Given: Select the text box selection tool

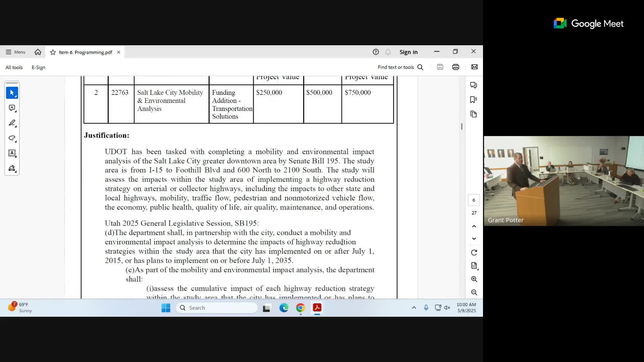Looking at the screenshot, I should click(12, 153).
